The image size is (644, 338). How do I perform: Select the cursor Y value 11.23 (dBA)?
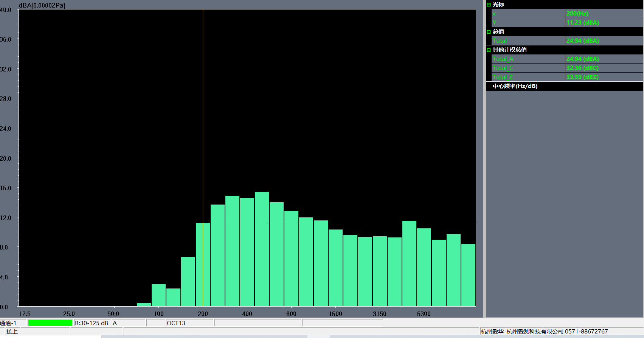pyautogui.click(x=603, y=23)
